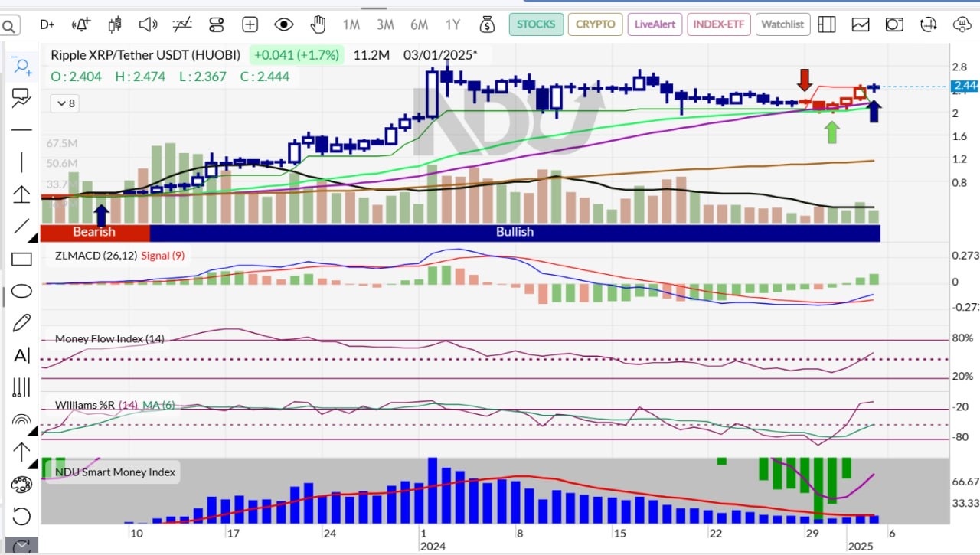Switch to the CRYPTO tab
Image resolution: width=980 pixels, height=555 pixels.
pyautogui.click(x=596, y=24)
